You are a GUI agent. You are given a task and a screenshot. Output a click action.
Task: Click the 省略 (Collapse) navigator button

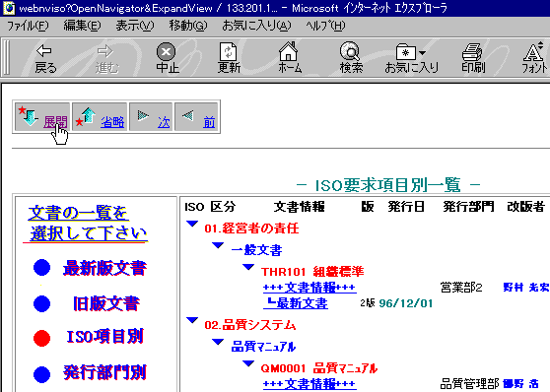click(x=100, y=117)
